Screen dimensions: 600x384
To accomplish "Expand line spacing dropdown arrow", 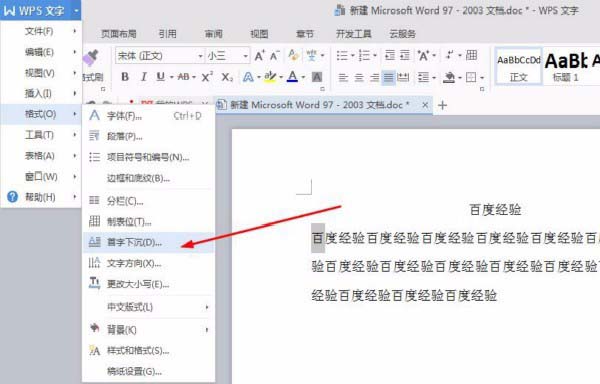I will pos(434,78).
